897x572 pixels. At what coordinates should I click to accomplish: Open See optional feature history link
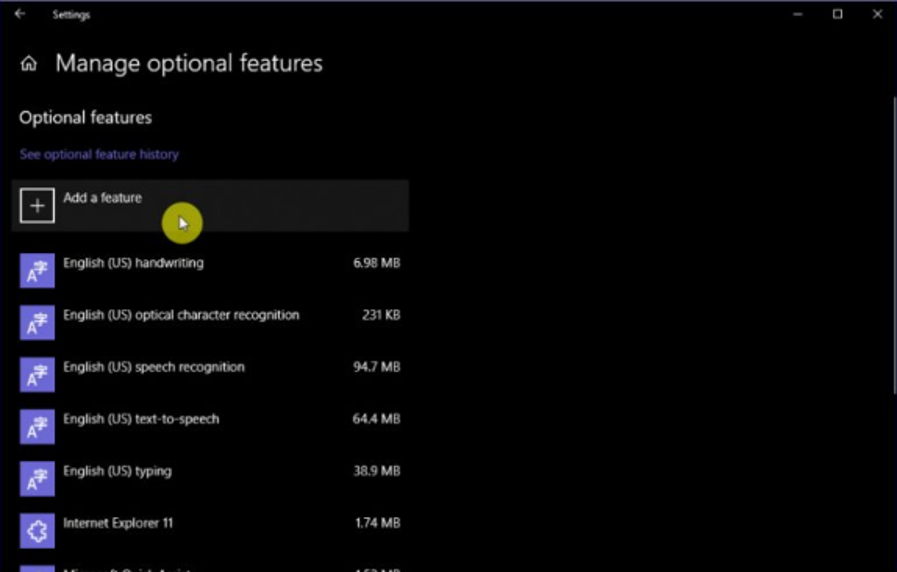coord(99,154)
